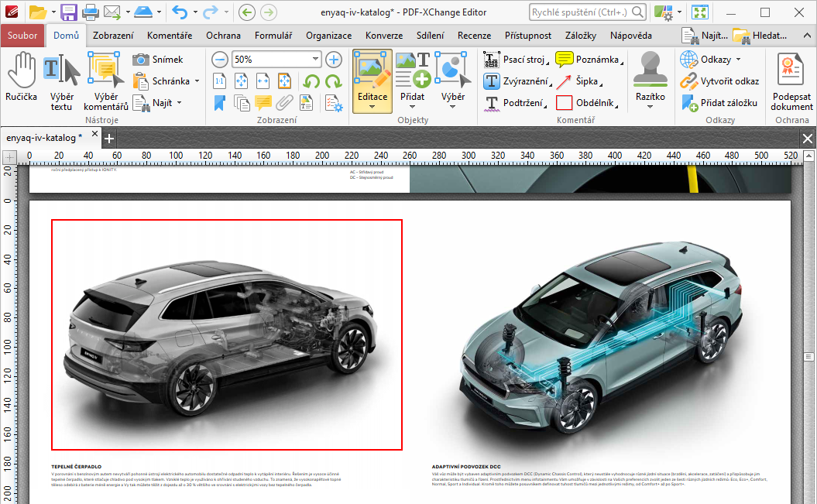Image resolution: width=817 pixels, height=504 pixels.
Task: Zoom in with the plus button
Action: [334, 60]
